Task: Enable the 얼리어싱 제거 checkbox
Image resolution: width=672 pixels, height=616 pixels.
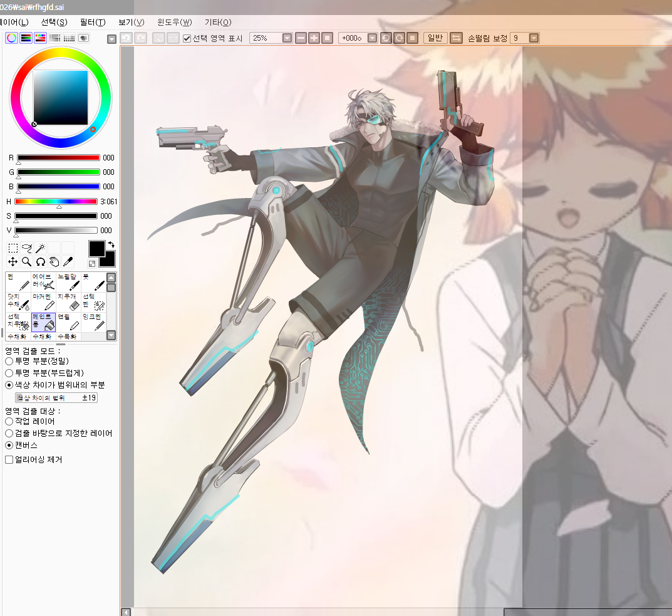Action: point(9,459)
